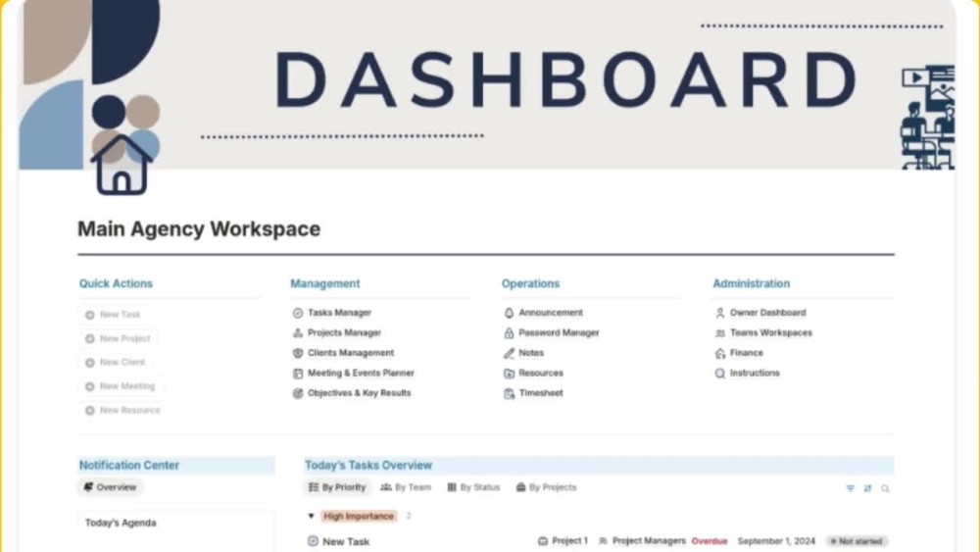The height and width of the screenshot is (552, 980).
Task: Click the Project Managers tag in task row
Action: [x=642, y=541]
